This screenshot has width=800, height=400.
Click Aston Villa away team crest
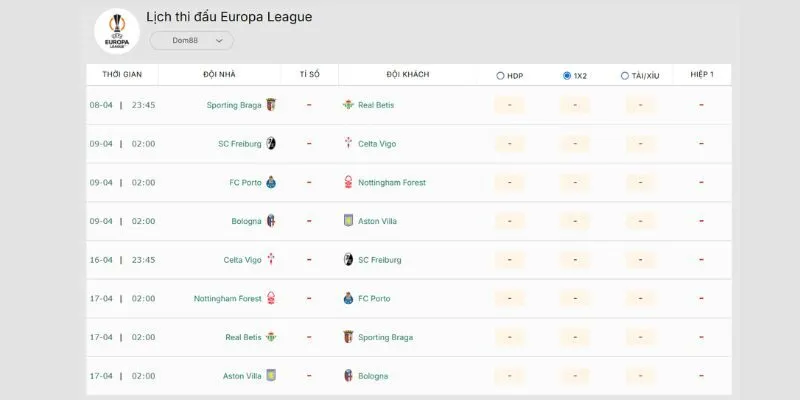(x=348, y=221)
